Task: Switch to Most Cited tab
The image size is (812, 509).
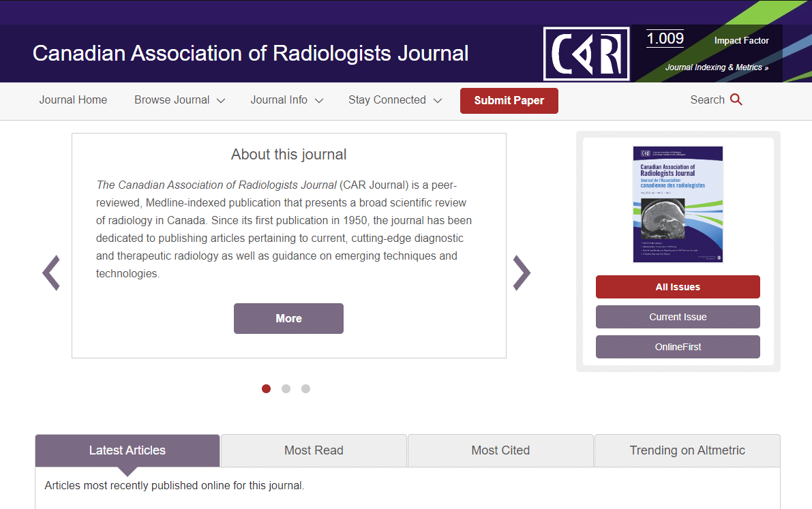Action: tap(500, 450)
